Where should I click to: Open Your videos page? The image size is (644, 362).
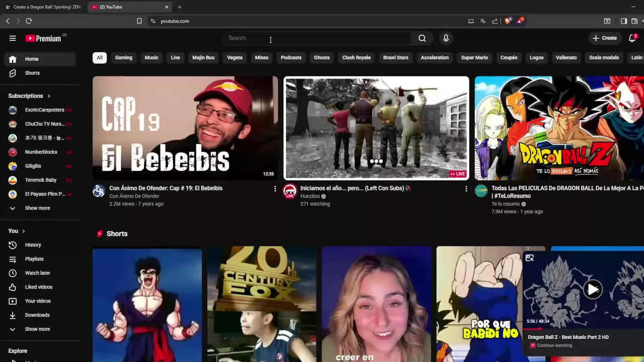tap(40, 301)
